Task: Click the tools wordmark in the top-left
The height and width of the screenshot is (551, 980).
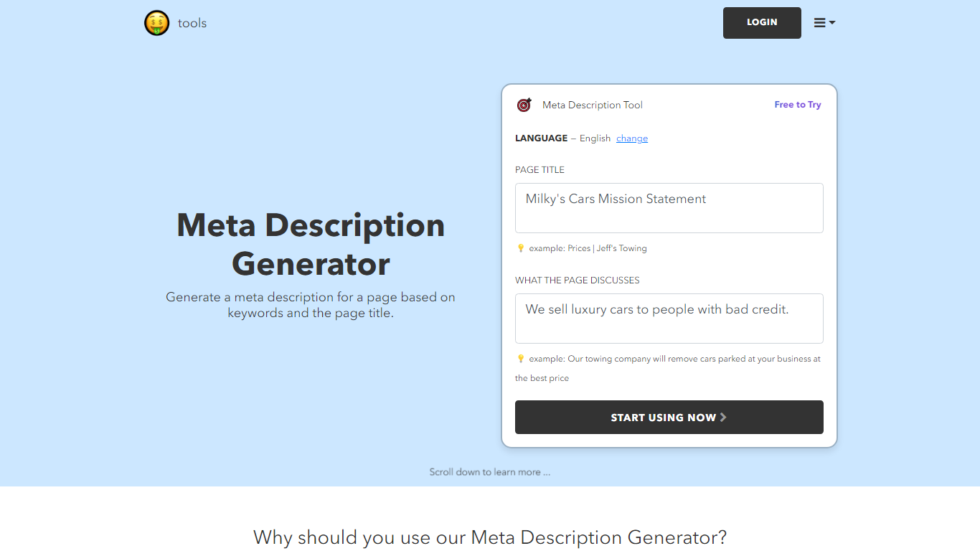Action: 192,22
